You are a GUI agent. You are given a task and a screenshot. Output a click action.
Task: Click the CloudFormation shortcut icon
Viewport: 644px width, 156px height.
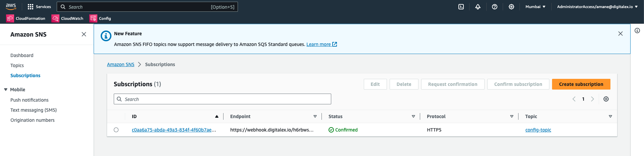pyautogui.click(x=10, y=18)
